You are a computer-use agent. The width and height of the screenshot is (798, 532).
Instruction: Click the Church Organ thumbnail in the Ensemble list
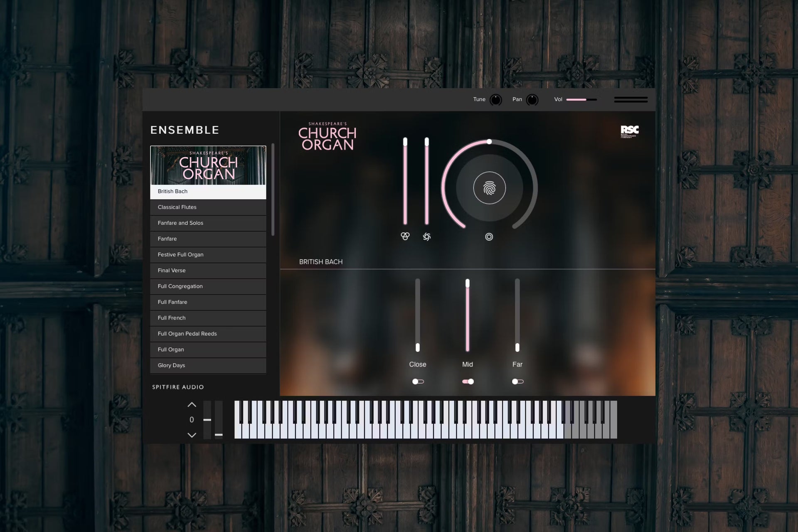point(208,165)
